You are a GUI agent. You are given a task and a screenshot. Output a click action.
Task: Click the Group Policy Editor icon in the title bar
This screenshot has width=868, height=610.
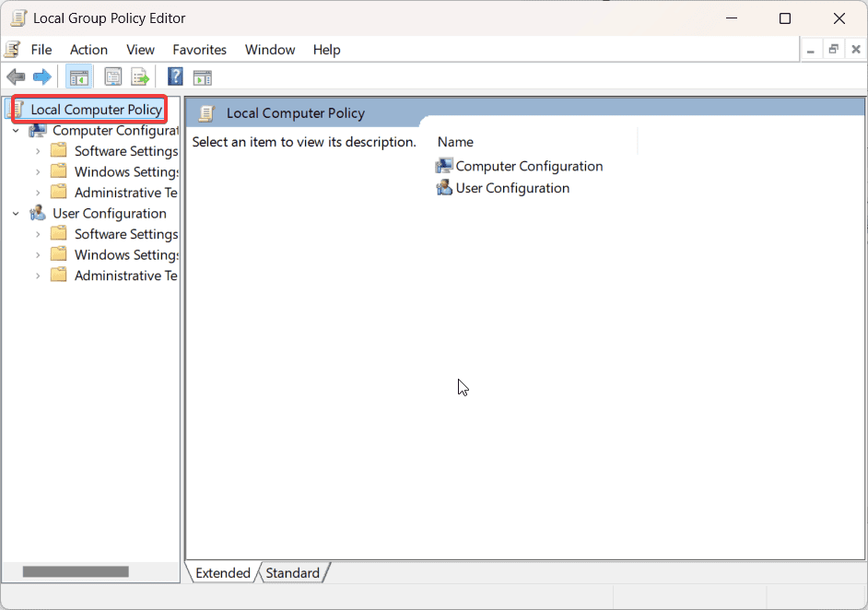18,18
